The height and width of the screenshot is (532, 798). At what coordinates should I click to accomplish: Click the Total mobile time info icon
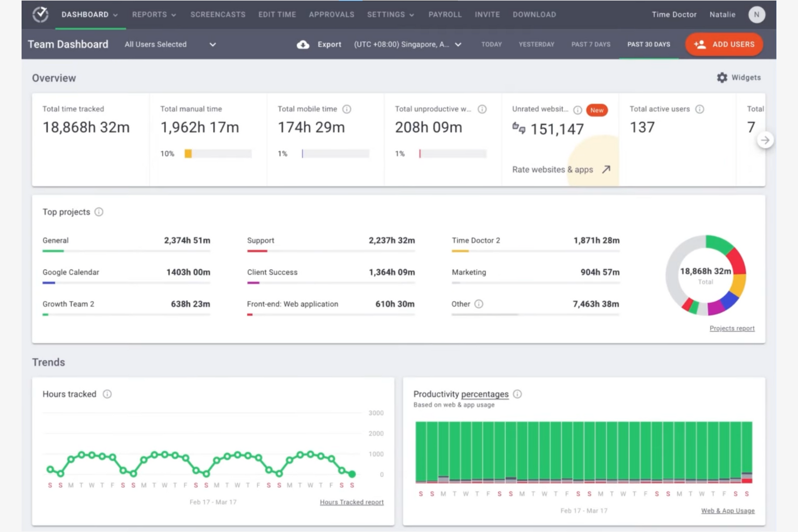pyautogui.click(x=347, y=108)
